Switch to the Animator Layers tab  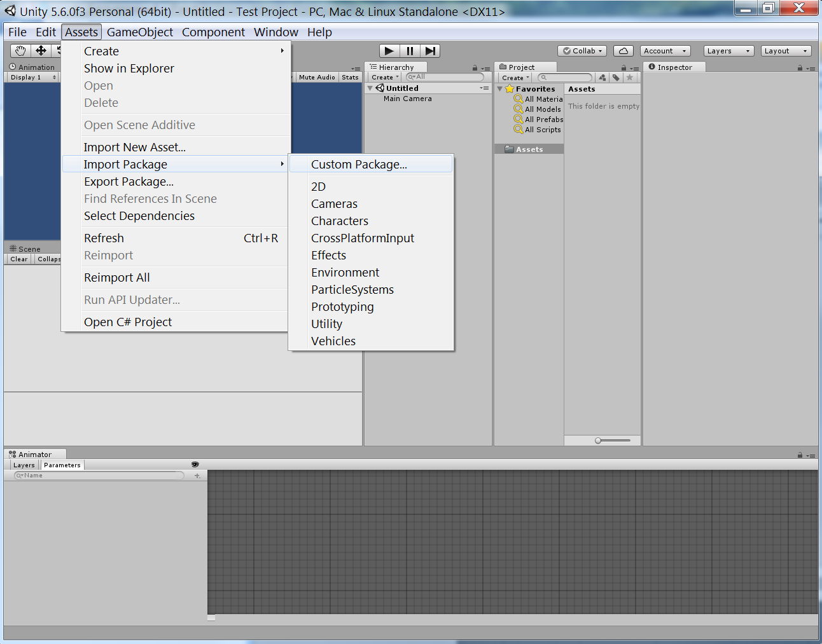(24, 465)
